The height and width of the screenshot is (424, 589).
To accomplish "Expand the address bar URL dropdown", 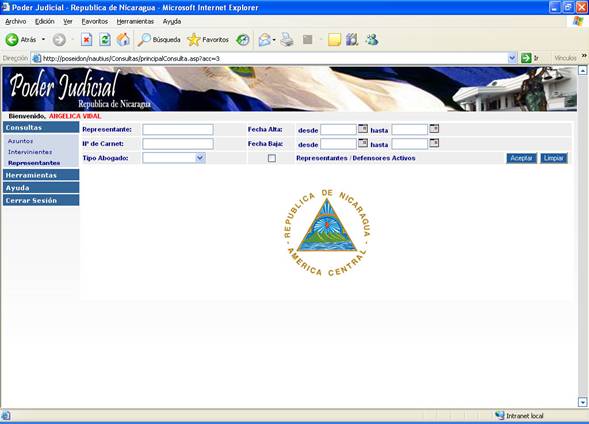I will (x=512, y=58).
